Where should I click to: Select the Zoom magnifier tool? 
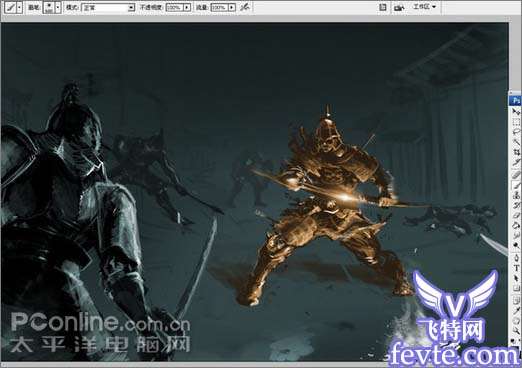[516, 330]
